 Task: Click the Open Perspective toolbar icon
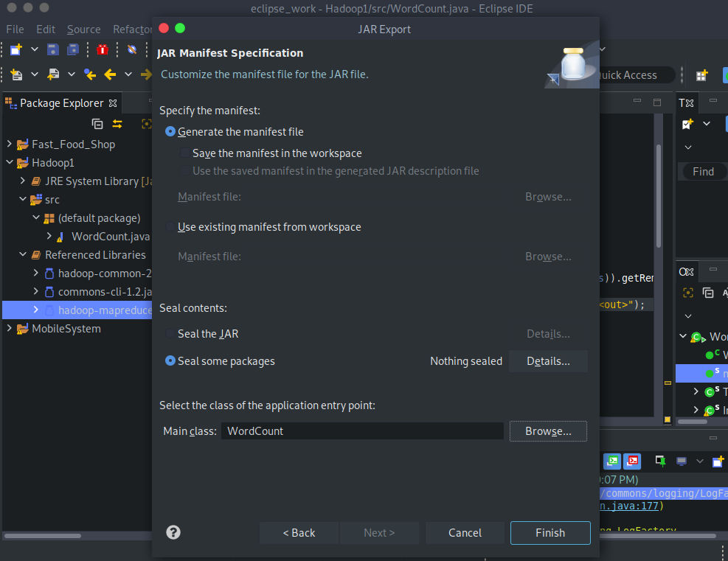pyautogui.click(x=701, y=75)
